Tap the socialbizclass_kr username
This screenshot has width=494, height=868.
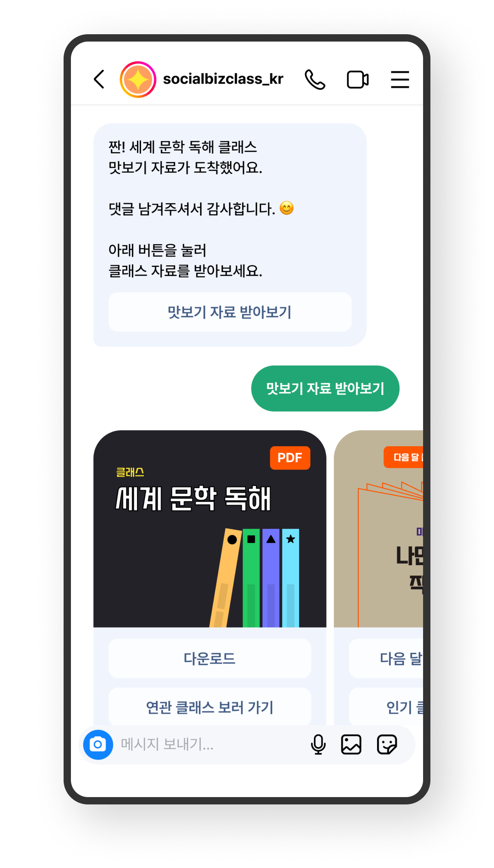pyautogui.click(x=223, y=79)
